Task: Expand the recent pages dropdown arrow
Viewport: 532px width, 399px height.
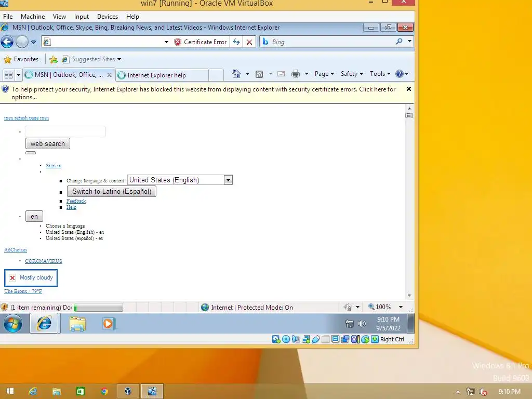Action: tap(33, 42)
